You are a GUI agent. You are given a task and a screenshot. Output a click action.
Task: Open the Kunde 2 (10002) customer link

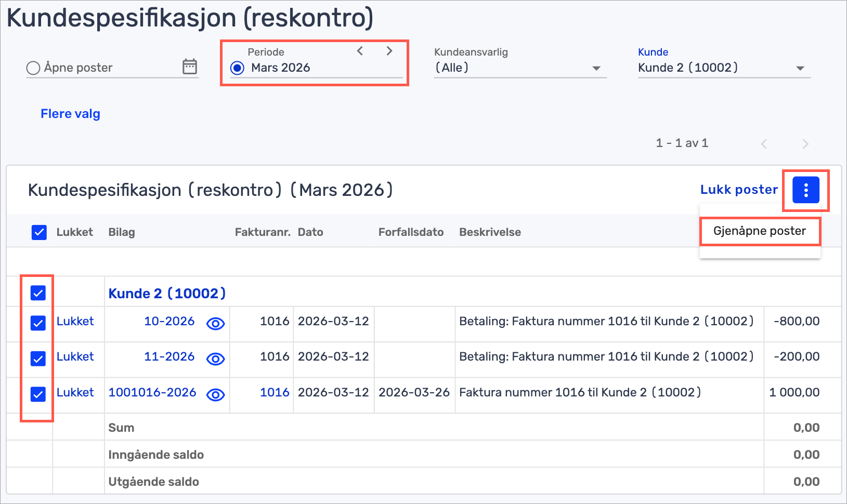tap(167, 294)
